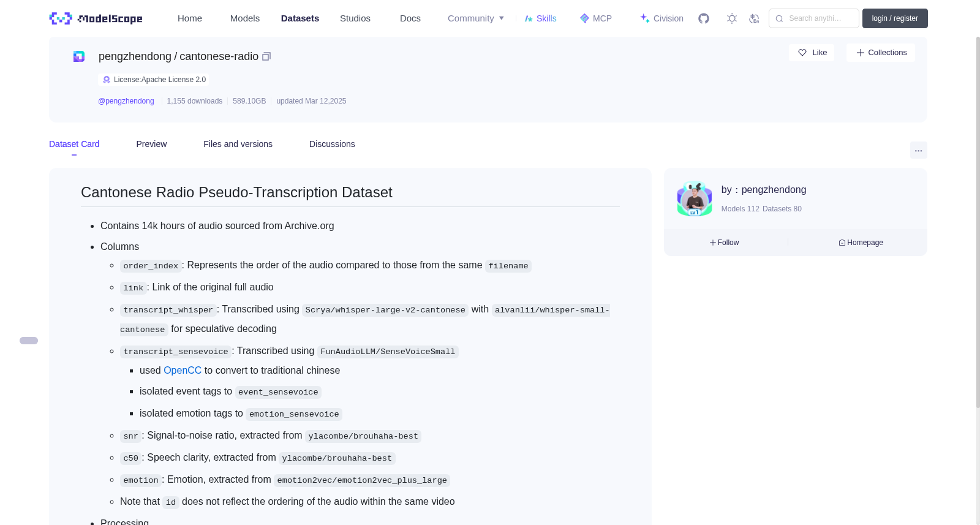
Task: Switch language with the translate icon
Action: [x=754, y=18]
